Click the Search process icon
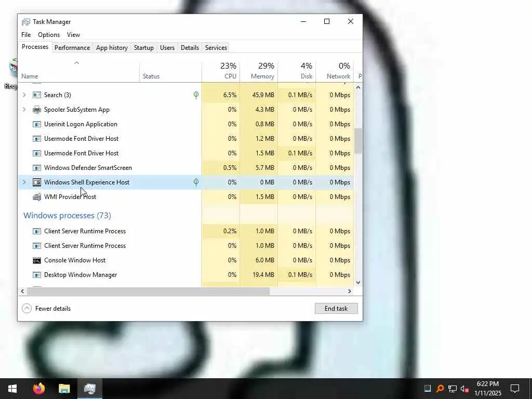Screen dimensions: 532x399 (x=37, y=95)
